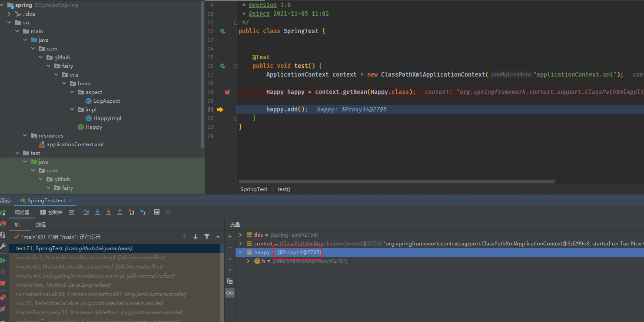Move watch up with the up triangle
This screenshot has width=644, height=322.
[x=230, y=259]
